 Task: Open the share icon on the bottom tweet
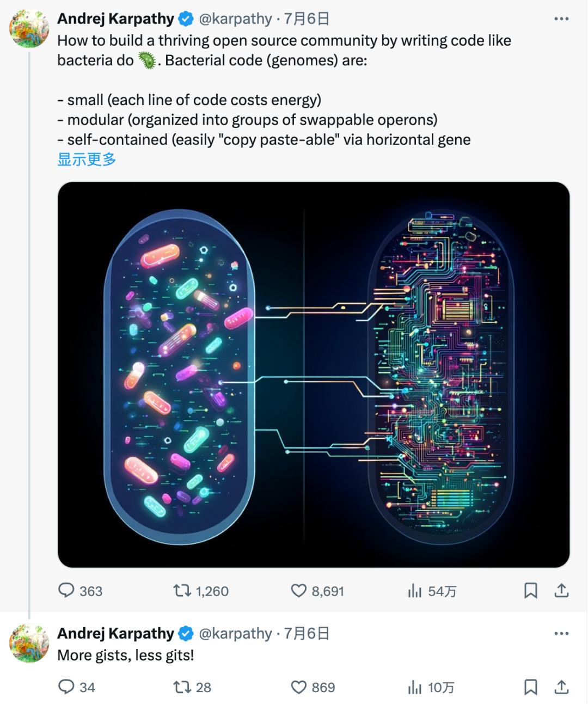click(x=563, y=687)
